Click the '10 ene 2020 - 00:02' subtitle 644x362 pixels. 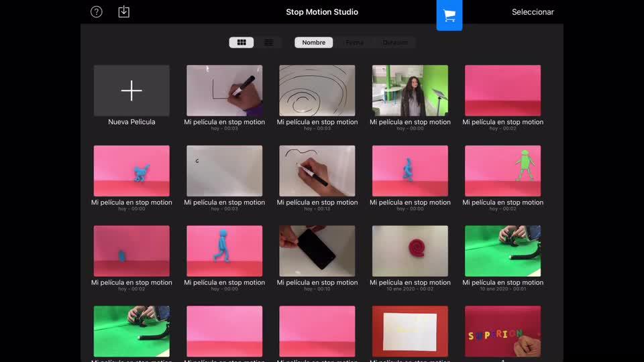coord(410,289)
